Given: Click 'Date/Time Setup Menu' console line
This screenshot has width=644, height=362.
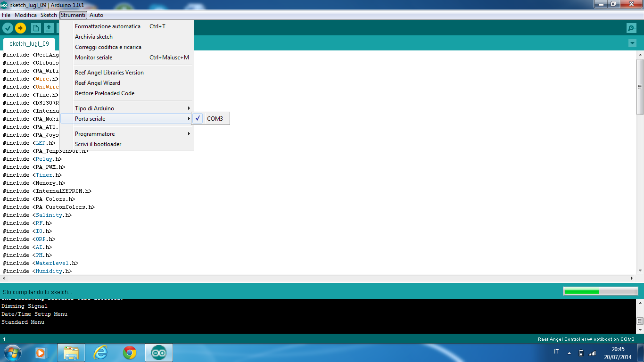Looking at the screenshot, I should 34,314.
